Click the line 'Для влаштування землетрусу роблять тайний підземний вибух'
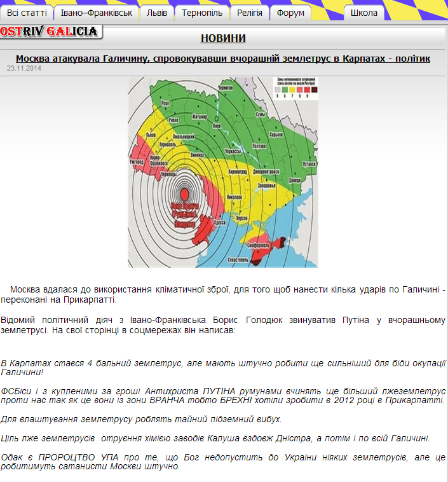Image resolution: width=448 pixels, height=482 pixels. (141, 419)
